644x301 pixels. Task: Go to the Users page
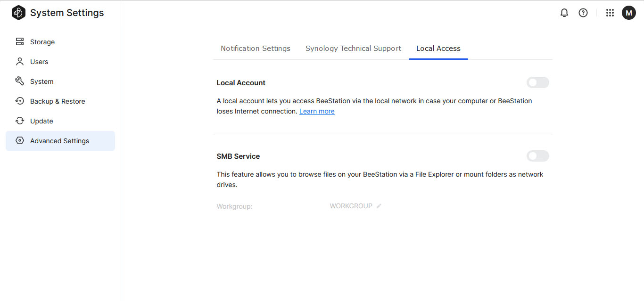click(39, 62)
